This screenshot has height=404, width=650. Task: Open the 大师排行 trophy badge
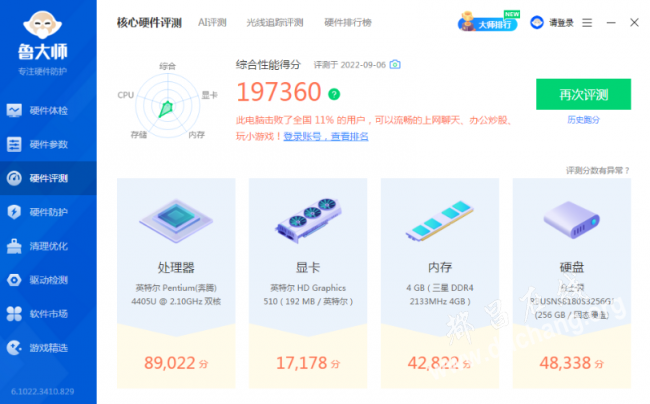click(x=488, y=22)
